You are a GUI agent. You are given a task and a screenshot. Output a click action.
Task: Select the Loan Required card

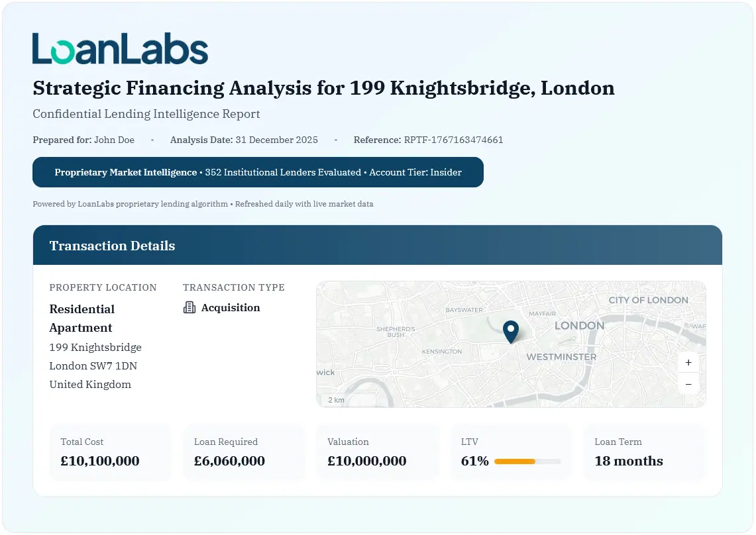(243, 452)
